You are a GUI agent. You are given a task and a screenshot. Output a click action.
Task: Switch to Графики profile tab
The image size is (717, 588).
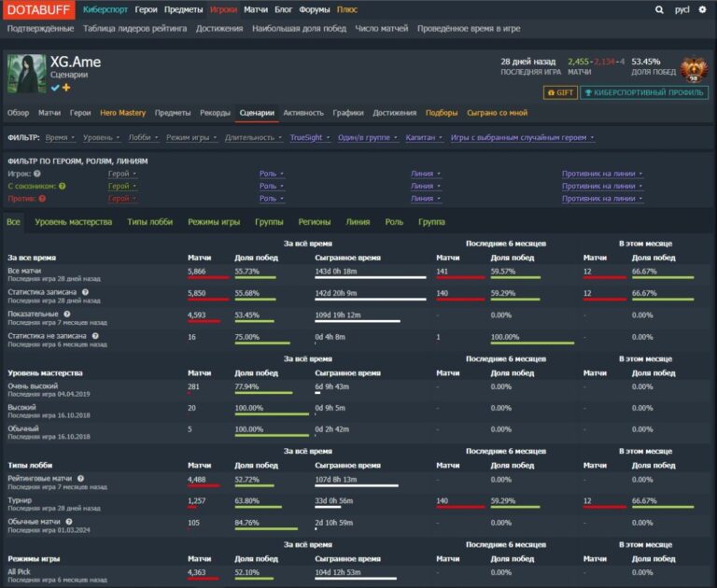(x=348, y=113)
